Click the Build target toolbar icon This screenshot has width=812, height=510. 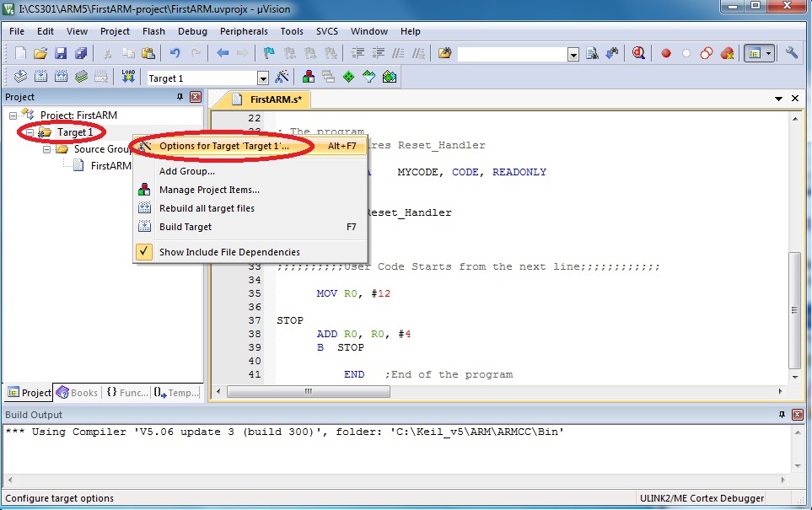40,78
